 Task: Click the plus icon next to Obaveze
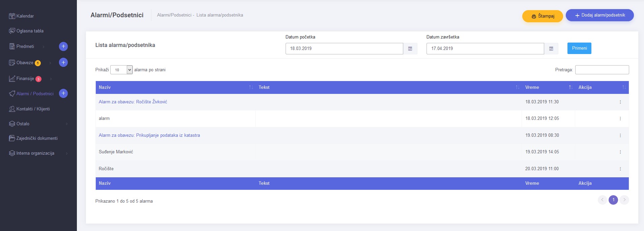pyautogui.click(x=63, y=62)
